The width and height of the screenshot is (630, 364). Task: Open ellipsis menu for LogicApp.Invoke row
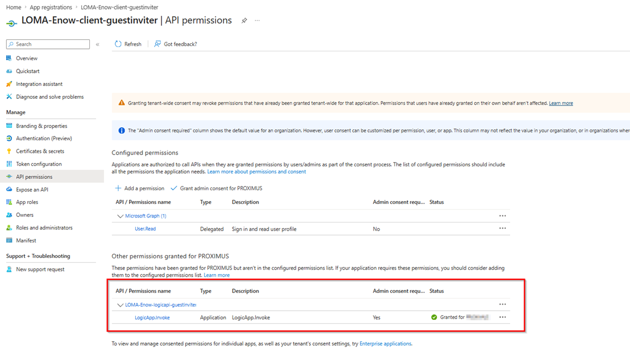(x=502, y=317)
